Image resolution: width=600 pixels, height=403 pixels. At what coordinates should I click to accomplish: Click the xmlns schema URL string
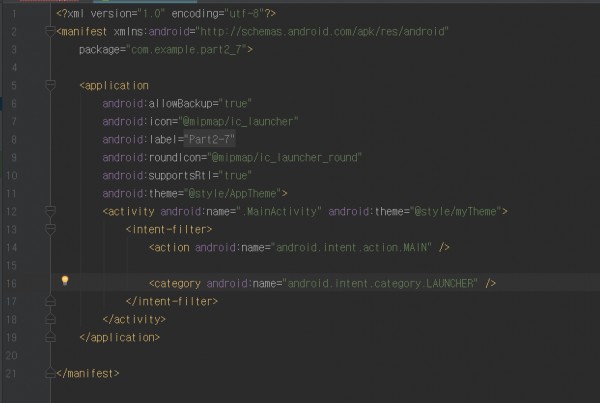click(322, 31)
